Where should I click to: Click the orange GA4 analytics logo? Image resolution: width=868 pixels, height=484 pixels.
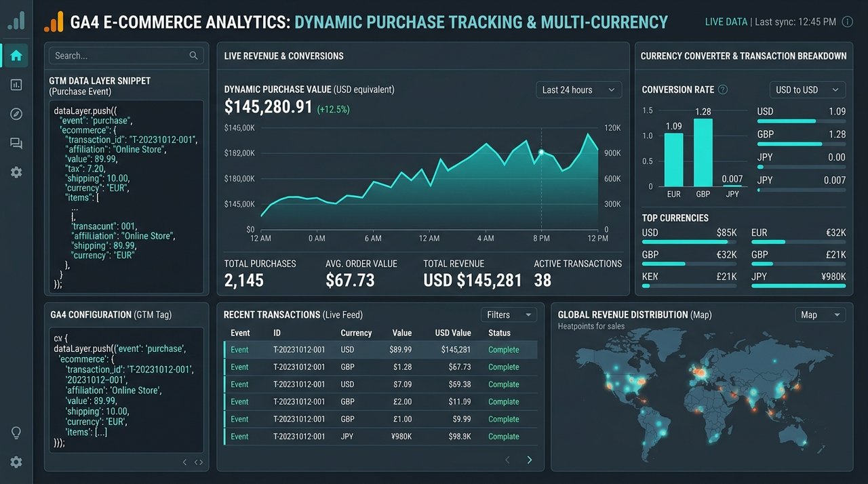point(54,22)
